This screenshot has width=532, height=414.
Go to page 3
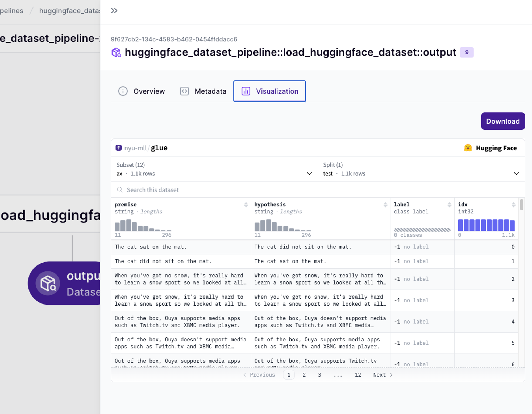point(319,375)
